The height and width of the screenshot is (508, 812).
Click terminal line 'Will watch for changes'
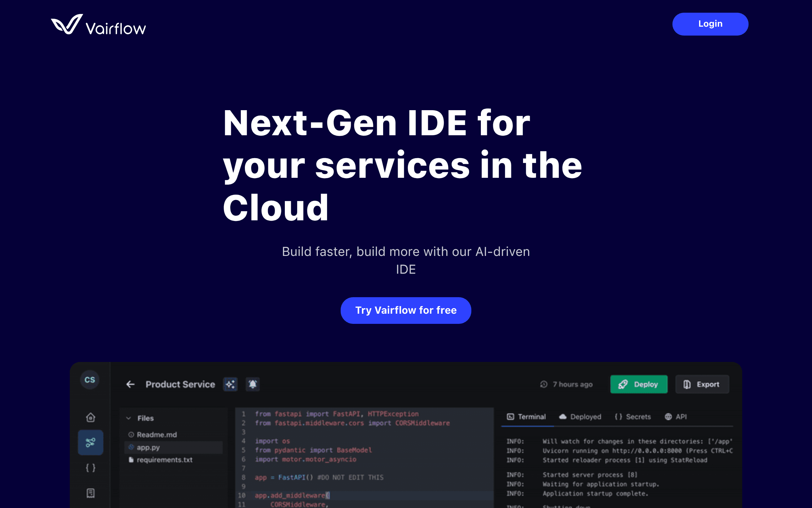(619, 441)
